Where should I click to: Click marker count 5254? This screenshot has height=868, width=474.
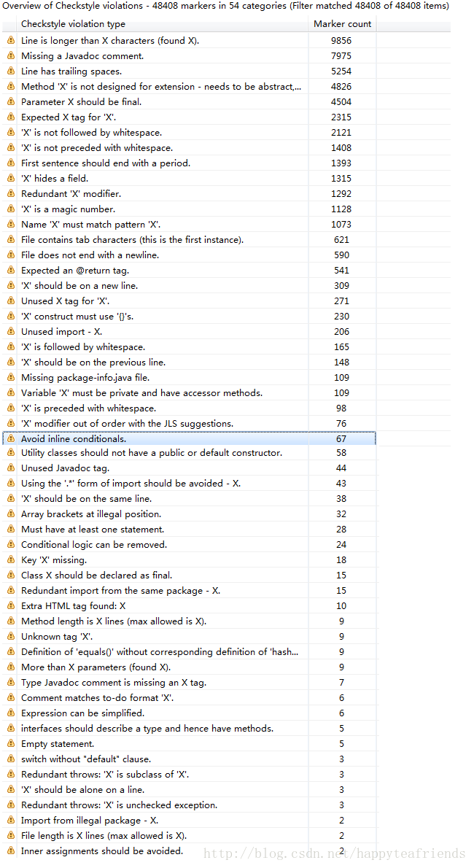341,71
